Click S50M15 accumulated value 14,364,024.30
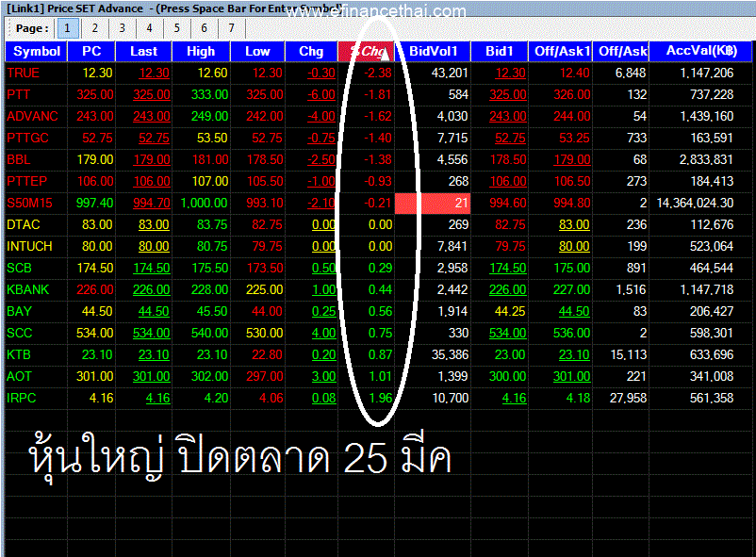The height and width of the screenshot is (557, 756). click(x=696, y=203)
